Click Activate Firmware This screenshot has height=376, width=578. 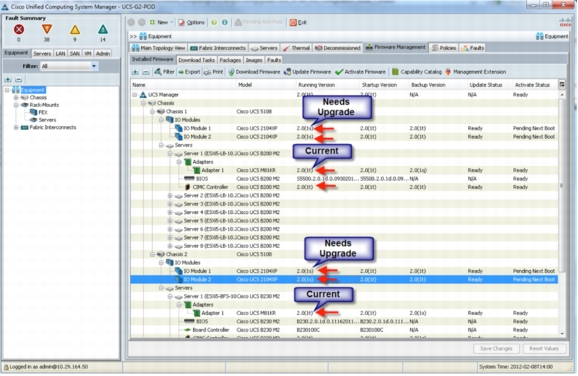(360, 72)
